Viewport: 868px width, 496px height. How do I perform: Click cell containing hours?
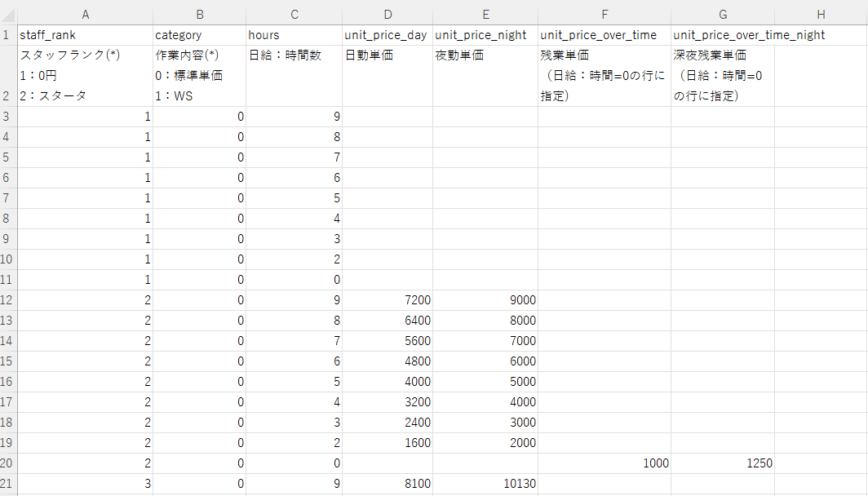(x=294, y=35)
